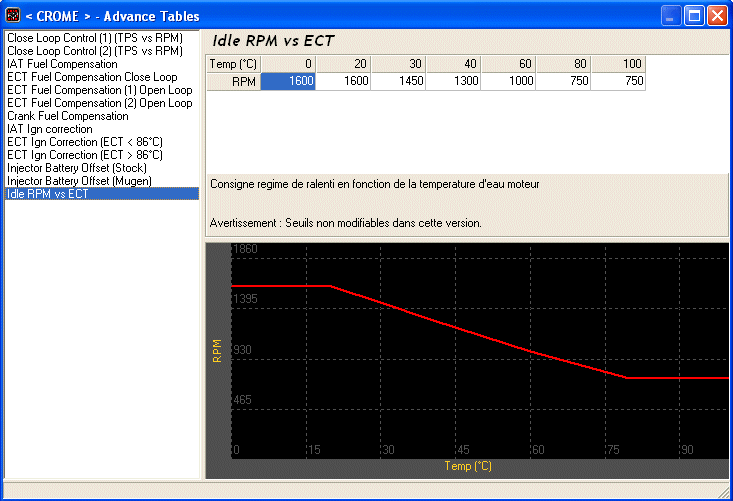Select Idle RPM vs ECT list entry
Viewport: 733px width, 501px height.
click(x=47, y=194)
